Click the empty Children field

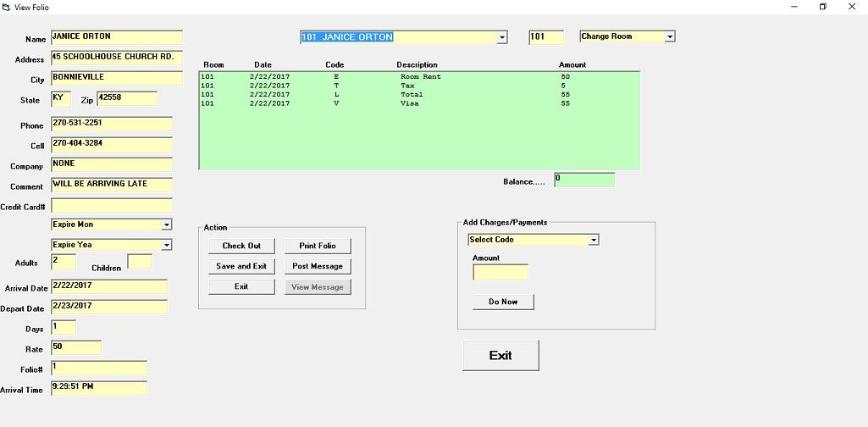pos(140,262)
